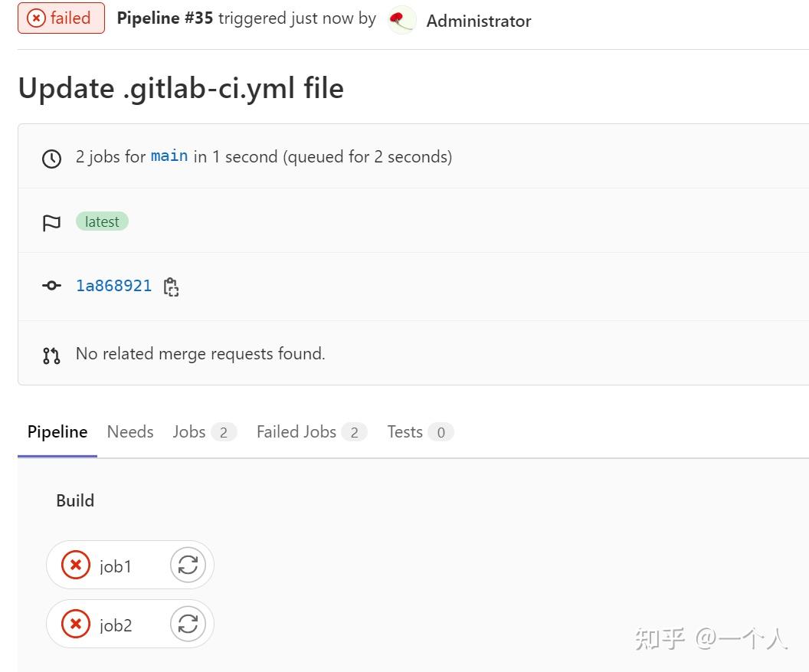Open the main branch link
This screenshot has height=672, width=809.
coord(169,156)
